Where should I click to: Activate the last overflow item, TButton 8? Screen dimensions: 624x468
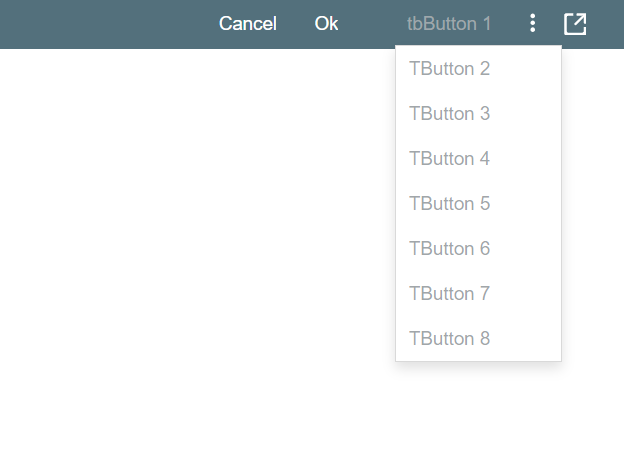pos(449,339)
